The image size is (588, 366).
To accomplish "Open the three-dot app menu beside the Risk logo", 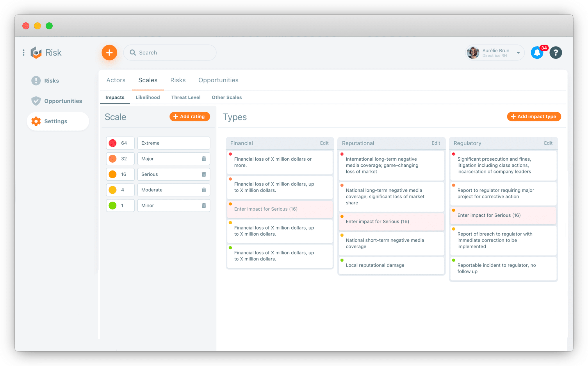I will point(24,53).
